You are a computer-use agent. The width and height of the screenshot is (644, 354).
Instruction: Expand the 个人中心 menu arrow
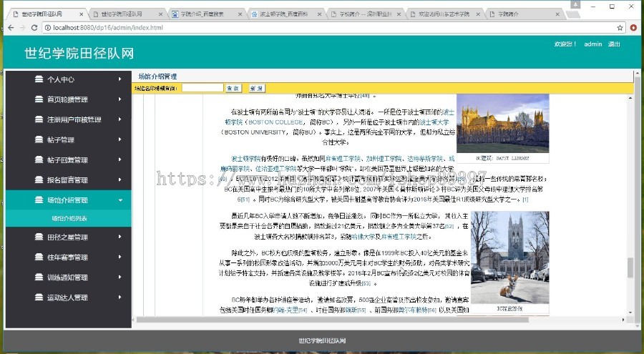[x=120, y=79]
